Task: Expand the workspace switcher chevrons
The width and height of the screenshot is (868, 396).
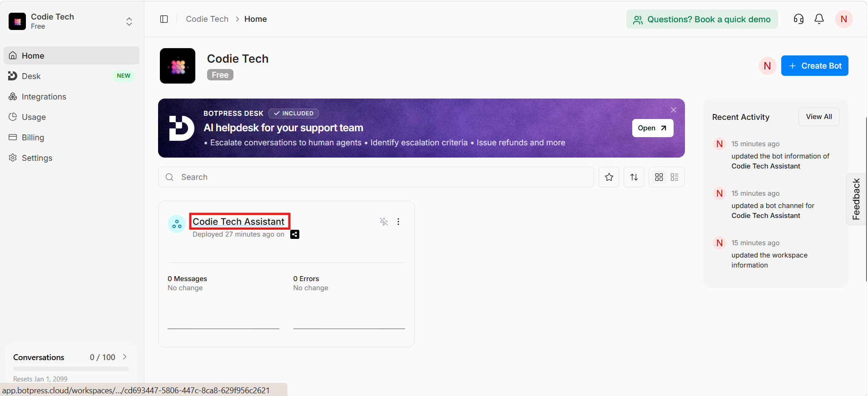Action: [129, 21]
